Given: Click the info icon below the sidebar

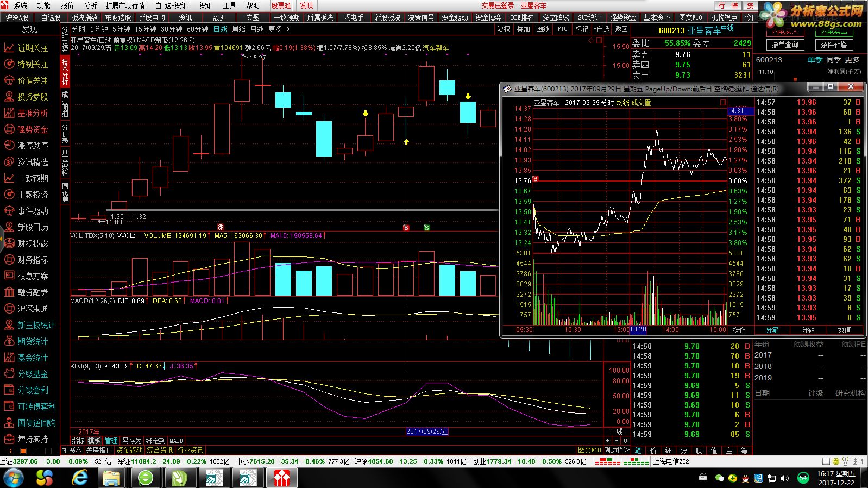Looking at the screenshot, I should (10, 451).
